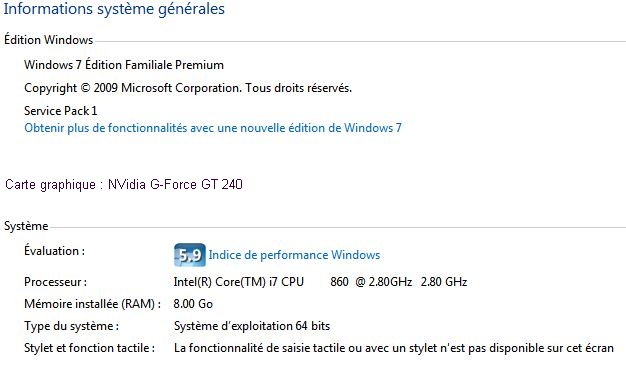Select the Informations système générales heading

point(114,9)
